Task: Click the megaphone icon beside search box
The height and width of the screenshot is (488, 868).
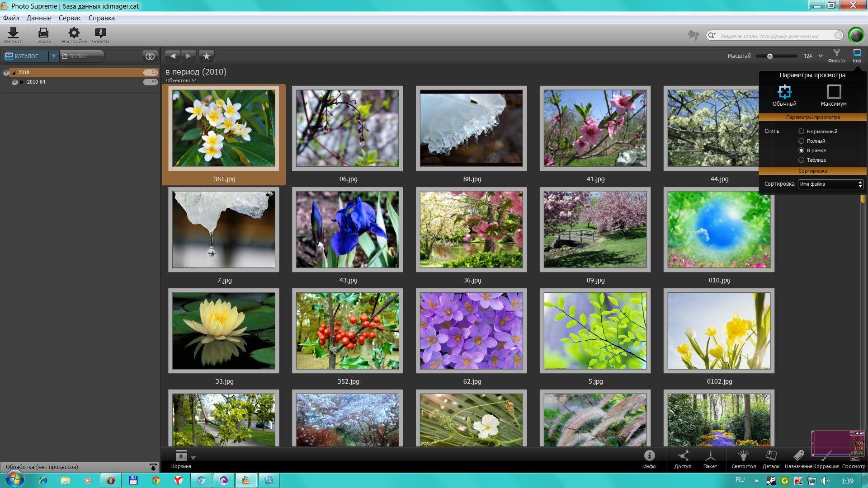Action: click(693, 35)
